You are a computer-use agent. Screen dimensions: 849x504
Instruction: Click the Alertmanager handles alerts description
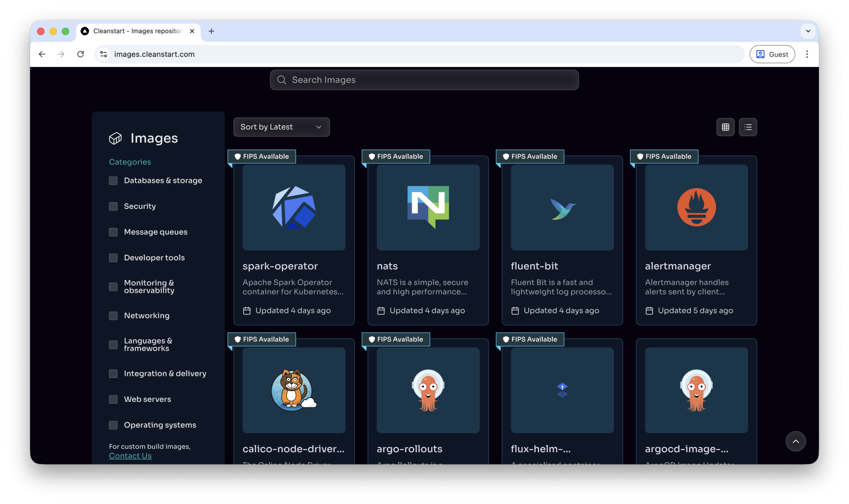pyautogui.click(x=687, y=287)
